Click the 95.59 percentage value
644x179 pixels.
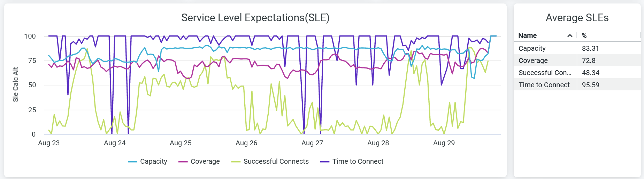click(x=590, y=85)
